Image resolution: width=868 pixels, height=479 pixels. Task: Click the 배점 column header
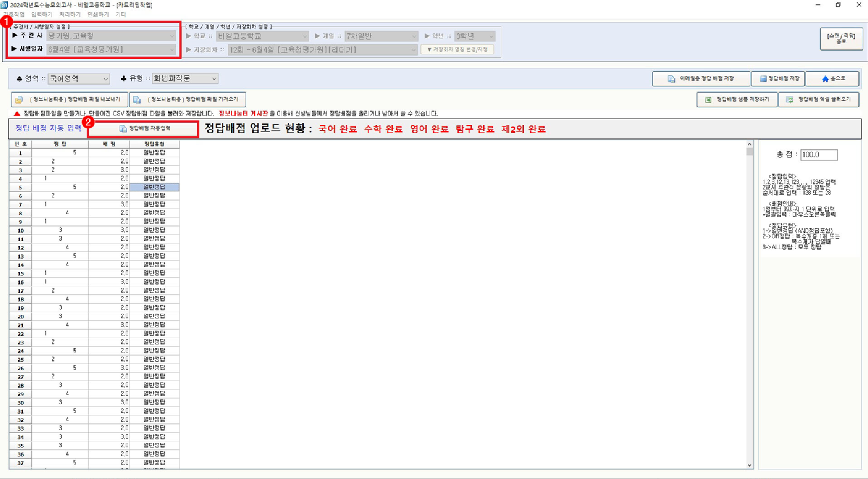click(109, 144)
